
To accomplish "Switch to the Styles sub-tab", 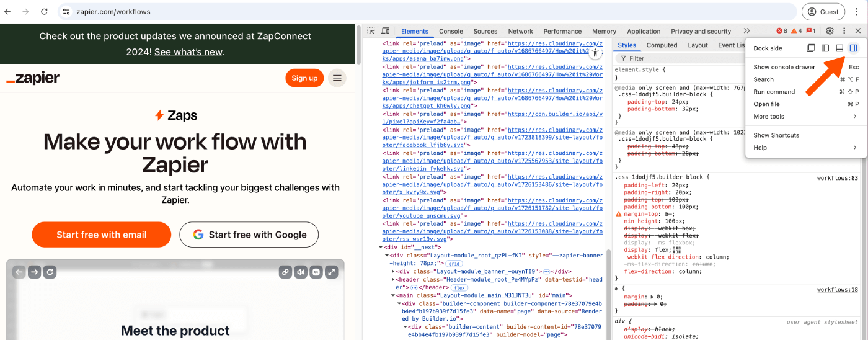I will pos(627,45).
